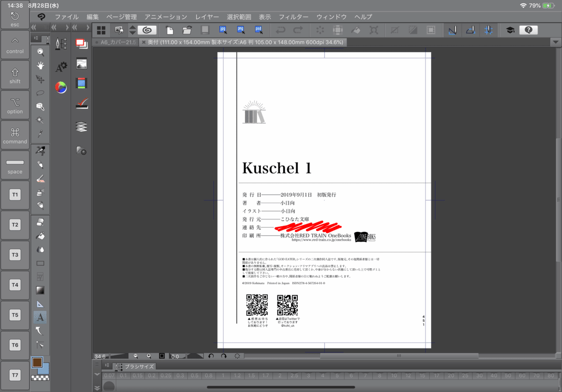Open the Layer palette icon
562x392 pixels.
click(x=81, y=127)
